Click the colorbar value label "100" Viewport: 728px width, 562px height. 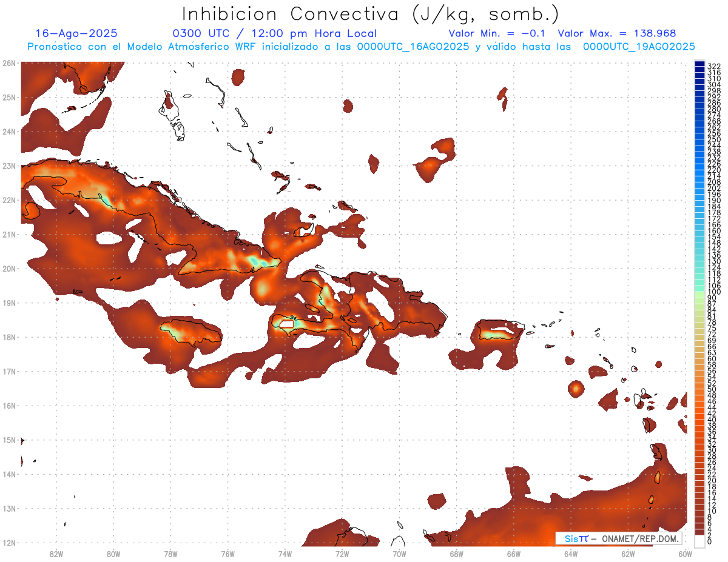tap(714, 292)
